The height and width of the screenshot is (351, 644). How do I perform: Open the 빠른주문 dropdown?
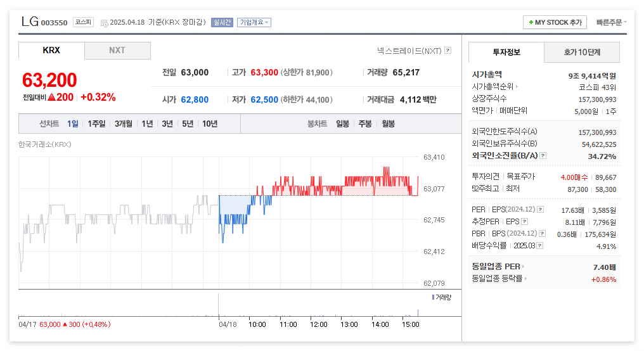point(612,22)
